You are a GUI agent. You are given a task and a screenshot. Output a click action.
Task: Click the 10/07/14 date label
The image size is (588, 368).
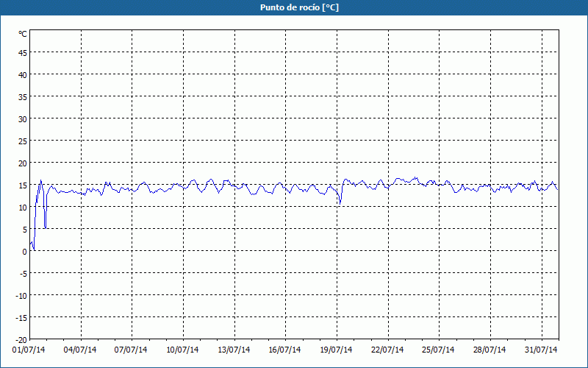(182, 350)
